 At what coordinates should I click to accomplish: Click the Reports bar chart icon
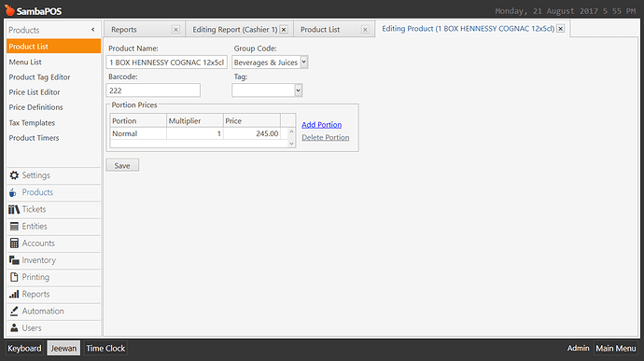tap(14, 294)
